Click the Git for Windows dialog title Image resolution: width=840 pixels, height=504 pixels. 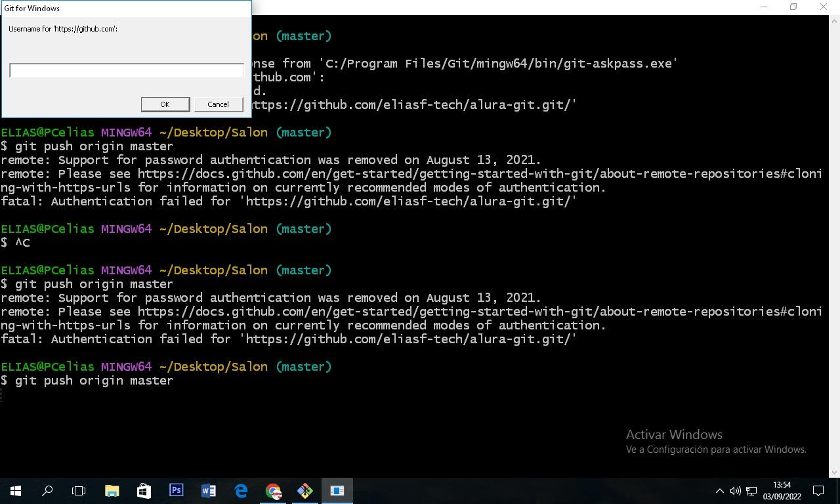31,9
